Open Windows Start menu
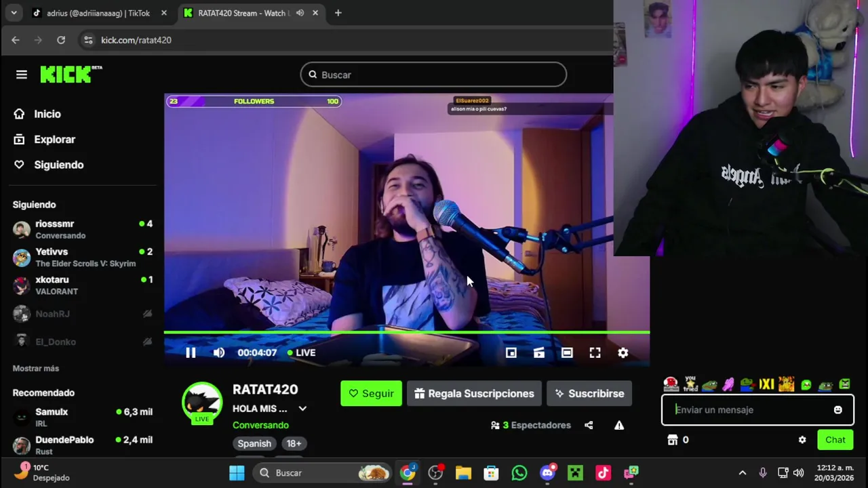Viewport: 868px width, 488px height. tap(237, 472)
